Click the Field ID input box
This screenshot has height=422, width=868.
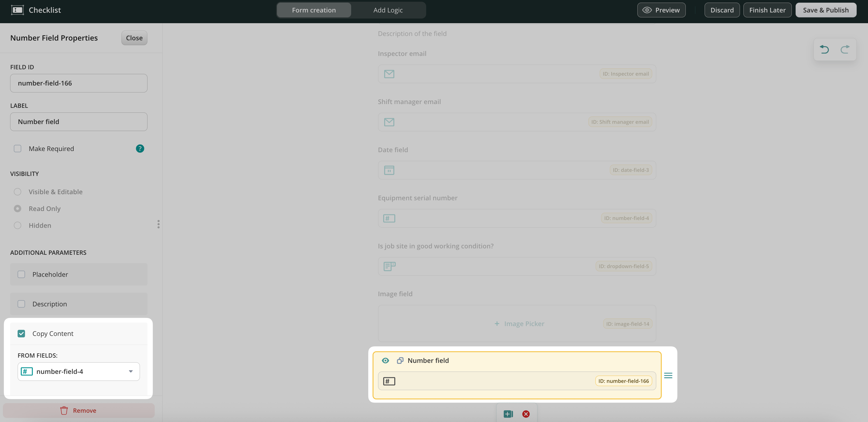[x=79, y=83]
